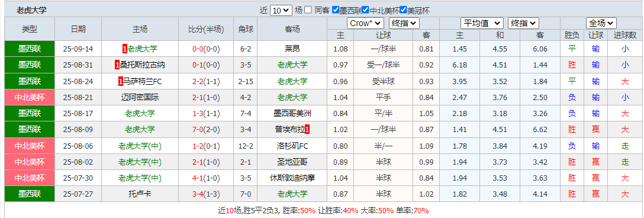Click the 0-0(0-0) score in the 莱昂 match

pos(206,49)
